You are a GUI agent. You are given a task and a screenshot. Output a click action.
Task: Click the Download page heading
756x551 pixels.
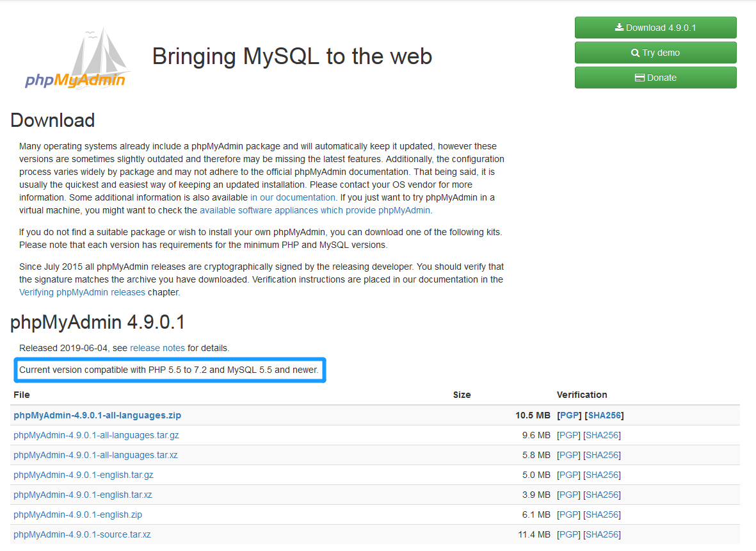pyautogui.click(x=52, y=120)
